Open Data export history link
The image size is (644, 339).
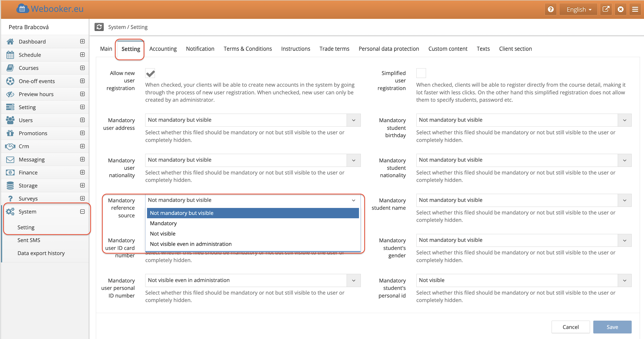coord(41,253)
